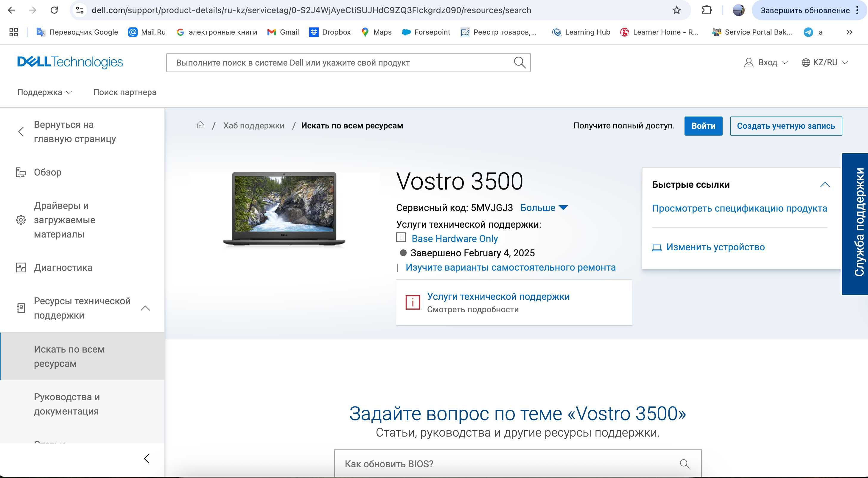The height and width of the screenshot is (478, 868).
Task: Click laptop icon next to Изменить устройство
Action: pos(657,248)
